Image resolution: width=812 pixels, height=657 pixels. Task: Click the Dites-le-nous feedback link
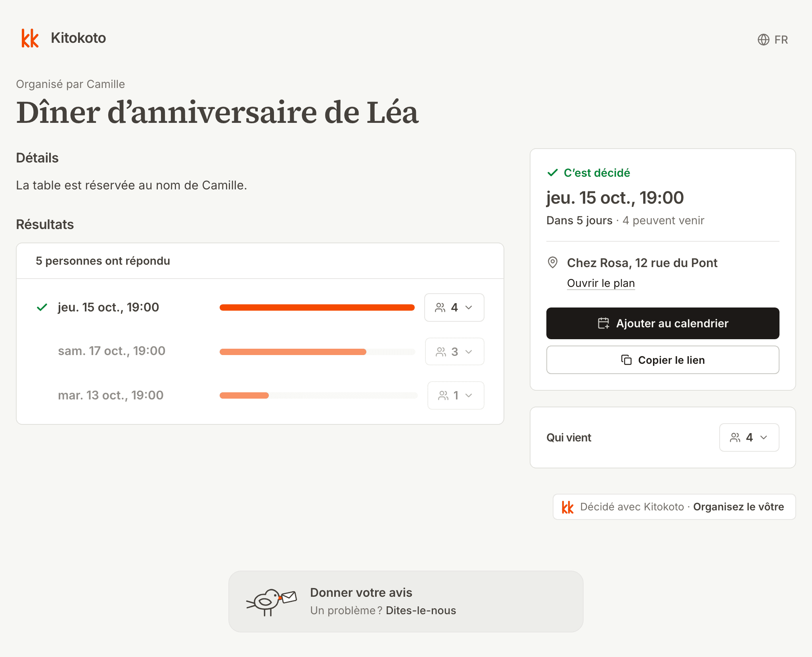(421, 610)
